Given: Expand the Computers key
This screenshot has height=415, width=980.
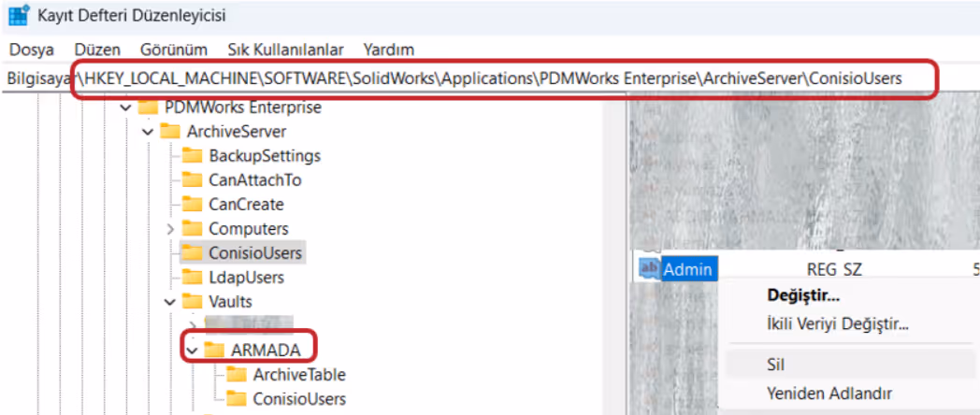Looking at the screenshot, I should click(170, 229).
